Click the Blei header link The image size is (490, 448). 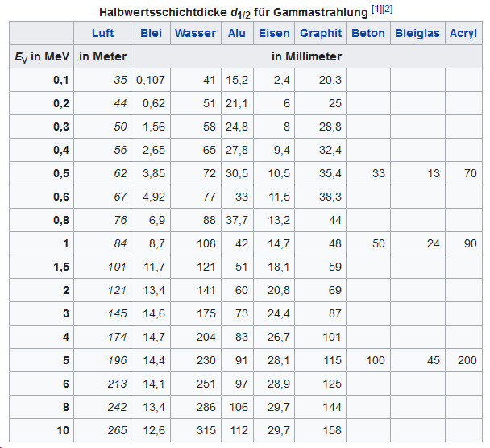click(x=151, y=33)
